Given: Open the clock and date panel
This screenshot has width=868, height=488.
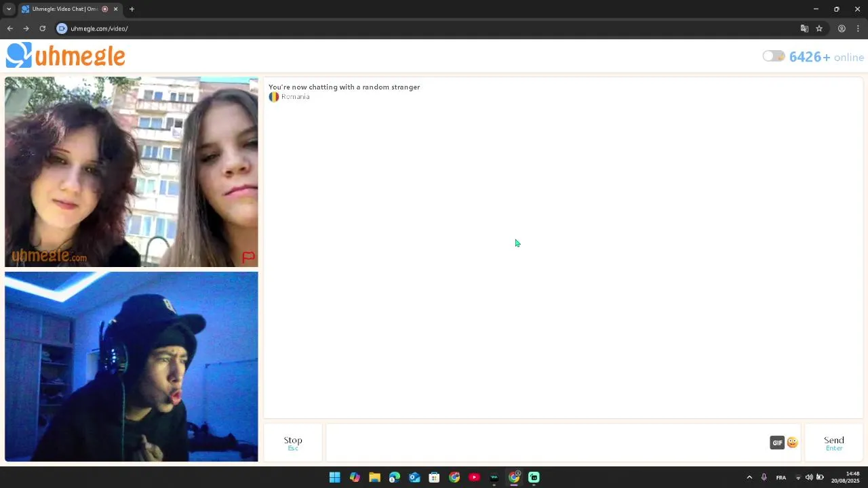Looking at the screenshot, I should point(846,477).
